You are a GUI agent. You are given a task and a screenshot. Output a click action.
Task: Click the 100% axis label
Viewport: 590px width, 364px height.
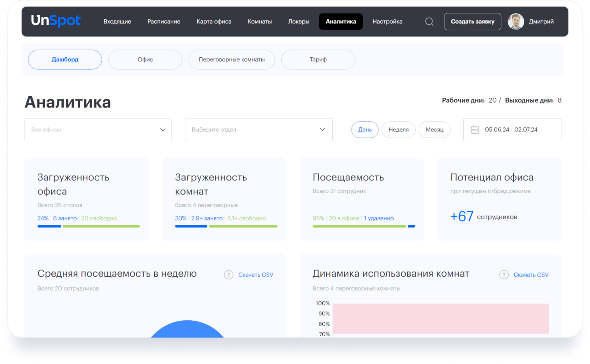pyautogui.click(x=323, y=303)
